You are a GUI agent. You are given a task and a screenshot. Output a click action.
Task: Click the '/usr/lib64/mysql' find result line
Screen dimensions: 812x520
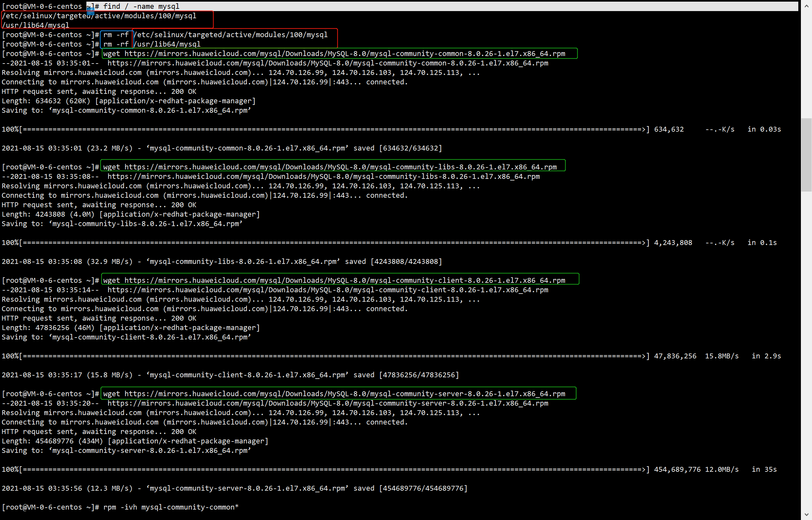(36, 25)
